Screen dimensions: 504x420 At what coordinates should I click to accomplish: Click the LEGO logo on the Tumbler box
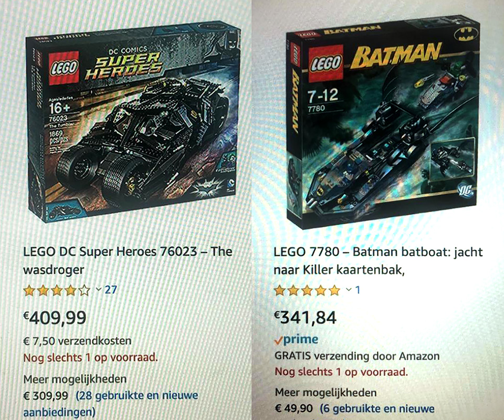point(64,68)
